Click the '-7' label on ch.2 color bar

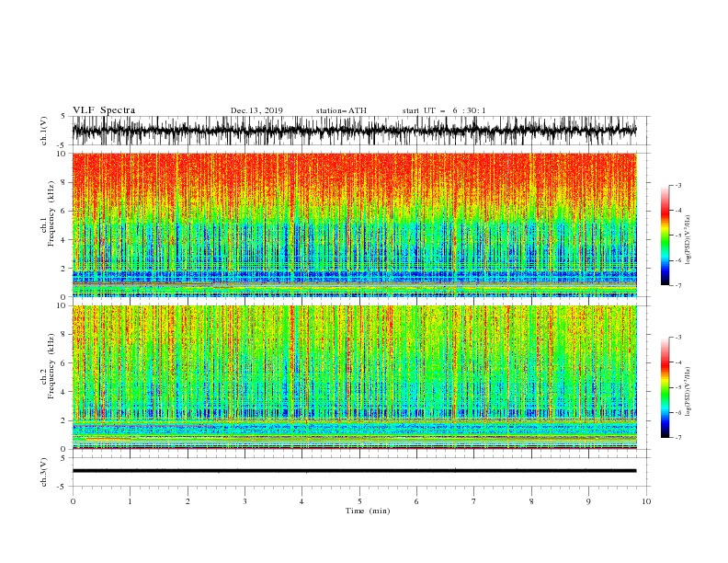pyautogui.click(x=677, y=437)
